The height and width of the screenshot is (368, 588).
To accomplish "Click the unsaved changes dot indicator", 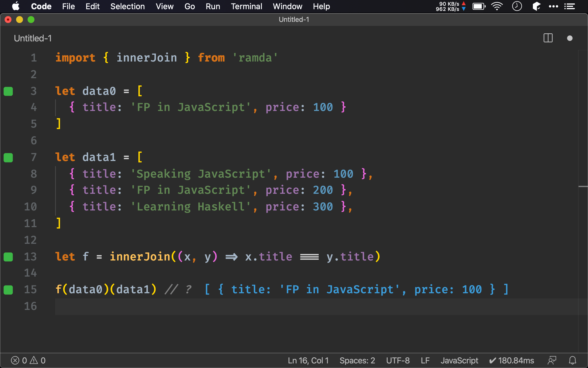I will (x=570, y=38).
